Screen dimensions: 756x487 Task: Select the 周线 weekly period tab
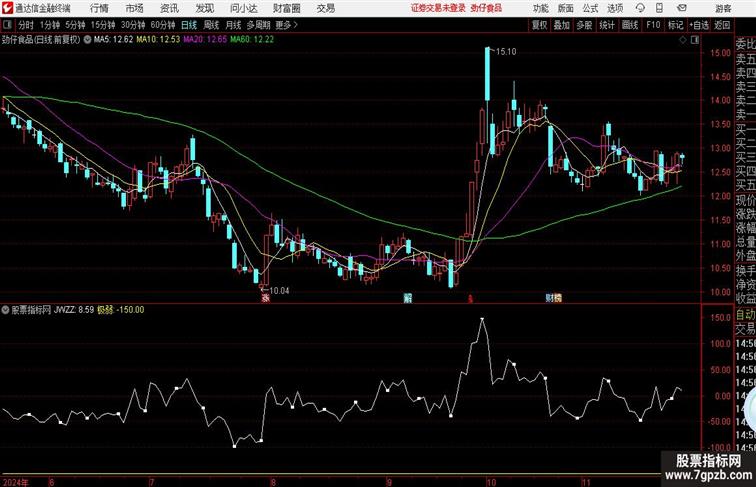click(x=211, y=25)
